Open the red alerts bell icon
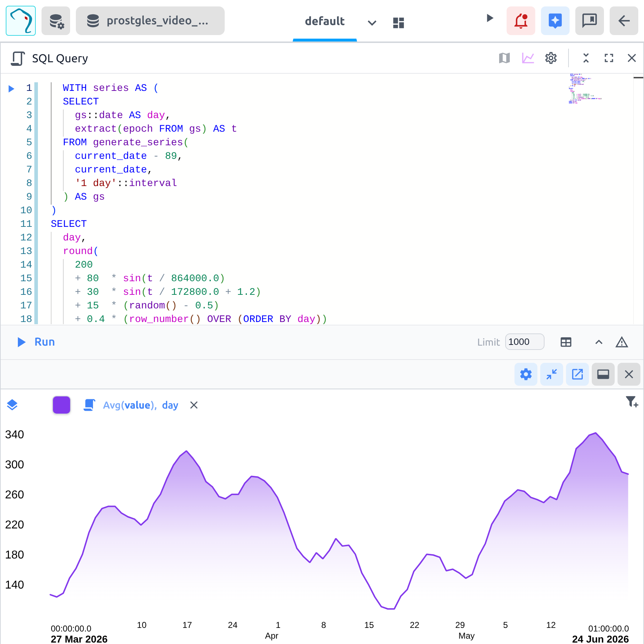 click(x=521, y=21)
